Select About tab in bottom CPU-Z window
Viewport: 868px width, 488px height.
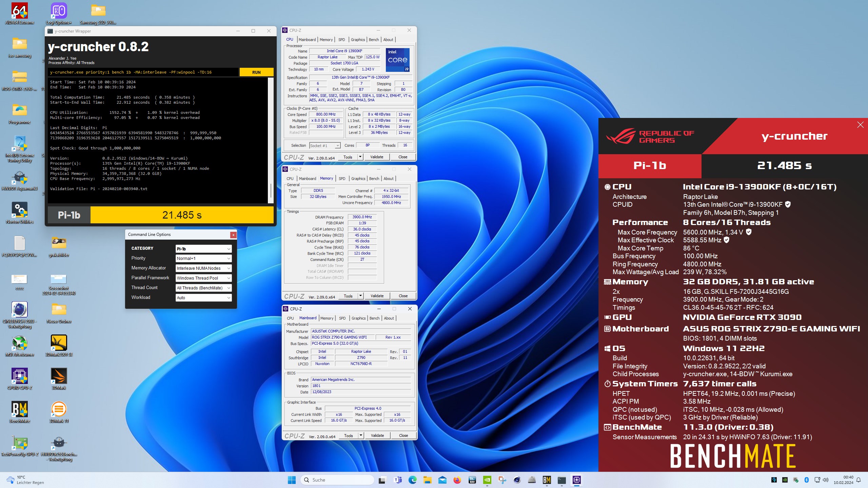(x=389, y=318)
